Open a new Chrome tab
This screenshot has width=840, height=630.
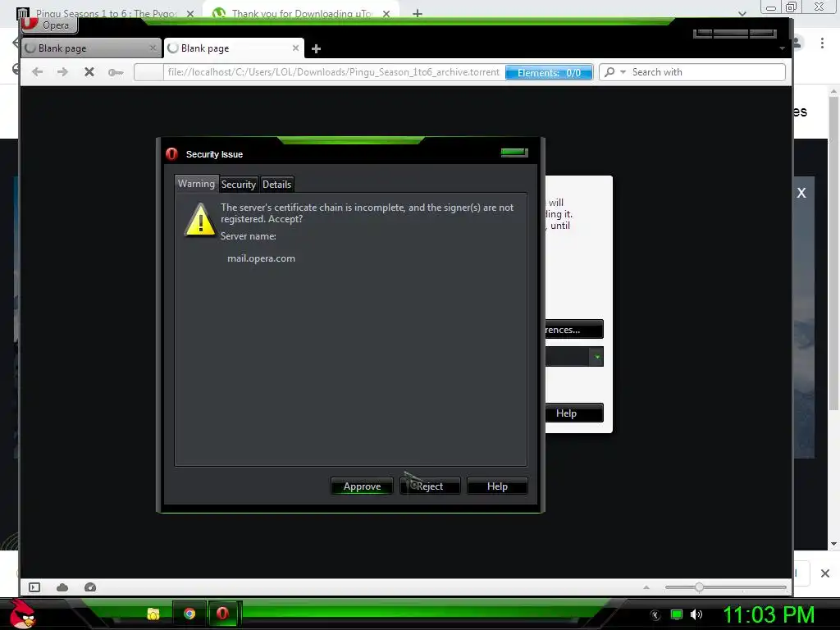point(418,14)
